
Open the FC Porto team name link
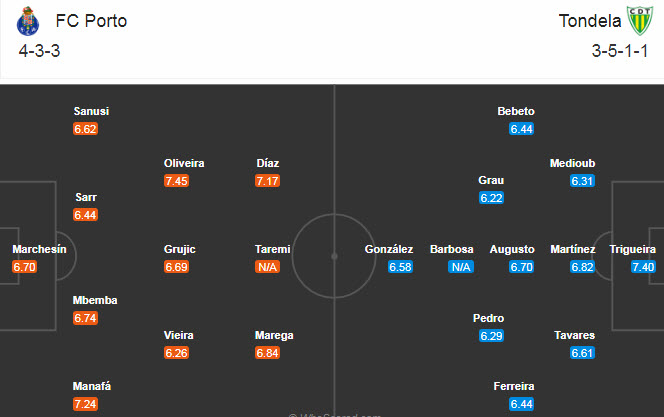[x=91, y=21]
